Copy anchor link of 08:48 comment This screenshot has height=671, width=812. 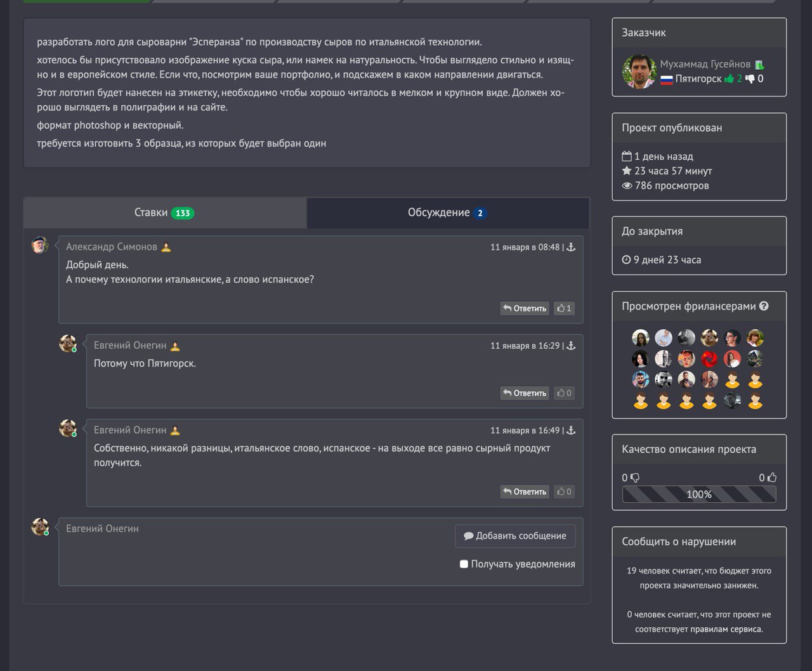point(571,247)
